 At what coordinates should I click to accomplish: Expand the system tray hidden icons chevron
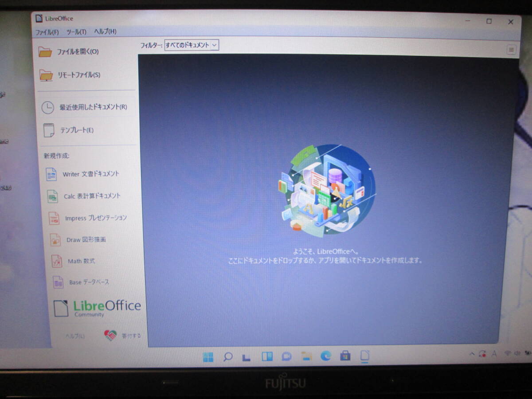point(472,354)
